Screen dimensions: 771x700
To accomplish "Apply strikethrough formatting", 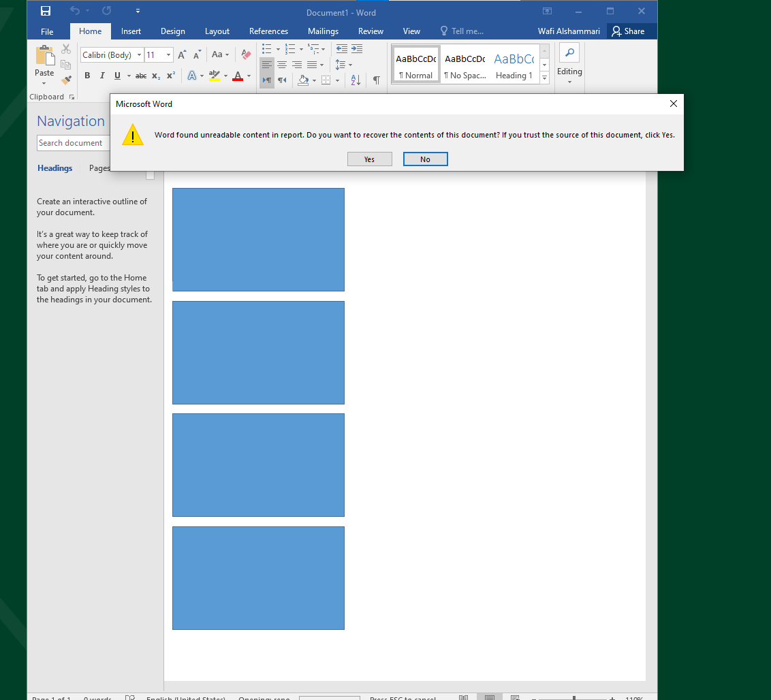I will click(x=140, y=76).
